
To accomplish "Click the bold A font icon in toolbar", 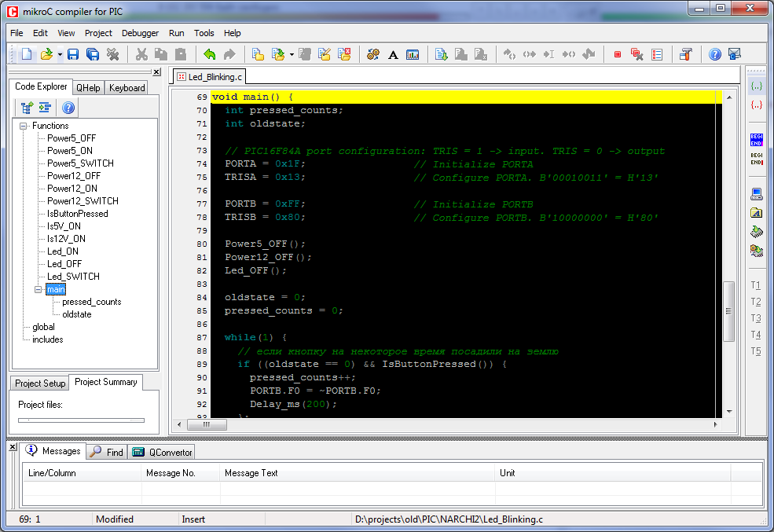I will coord(393,55).
